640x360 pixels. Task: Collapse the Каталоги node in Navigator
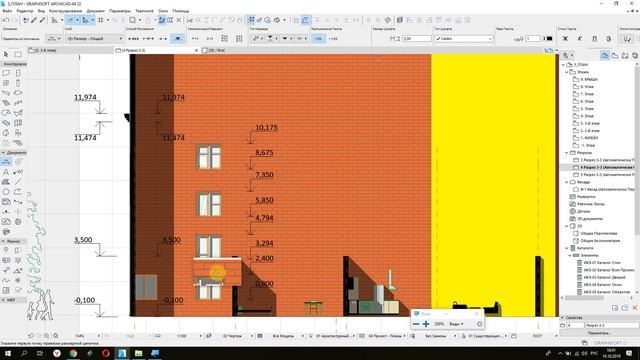567,248
